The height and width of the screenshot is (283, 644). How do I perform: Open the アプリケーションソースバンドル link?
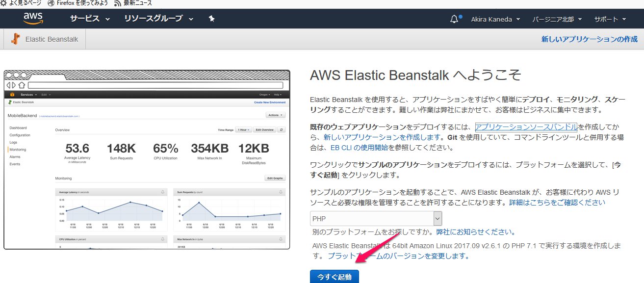click(526, 127)
